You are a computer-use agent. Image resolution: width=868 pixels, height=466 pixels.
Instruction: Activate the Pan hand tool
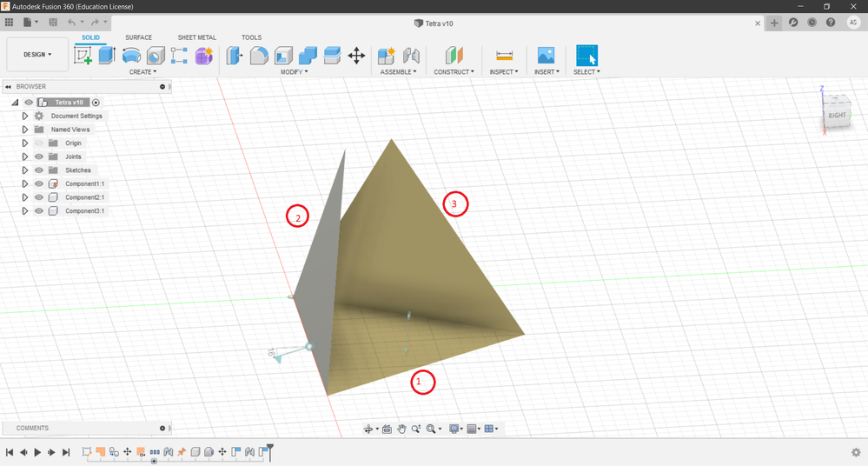[402, 429]
